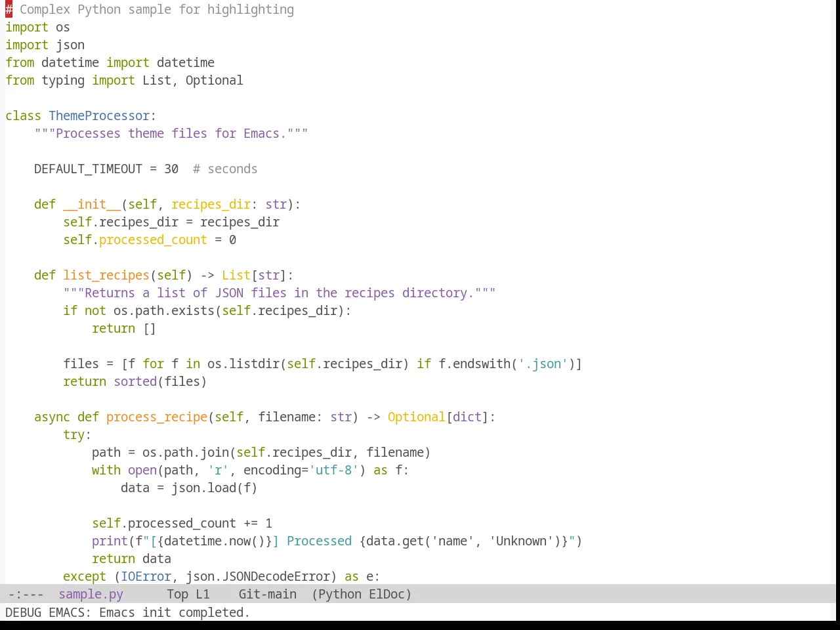Click processed_count in the __init__ body
The width and height of the screenshot is (840, 630).
[x=153, y=240]
